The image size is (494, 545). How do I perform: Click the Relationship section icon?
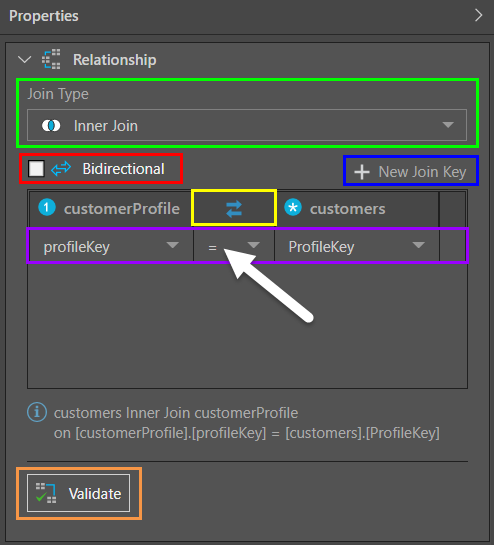point(51,59)
